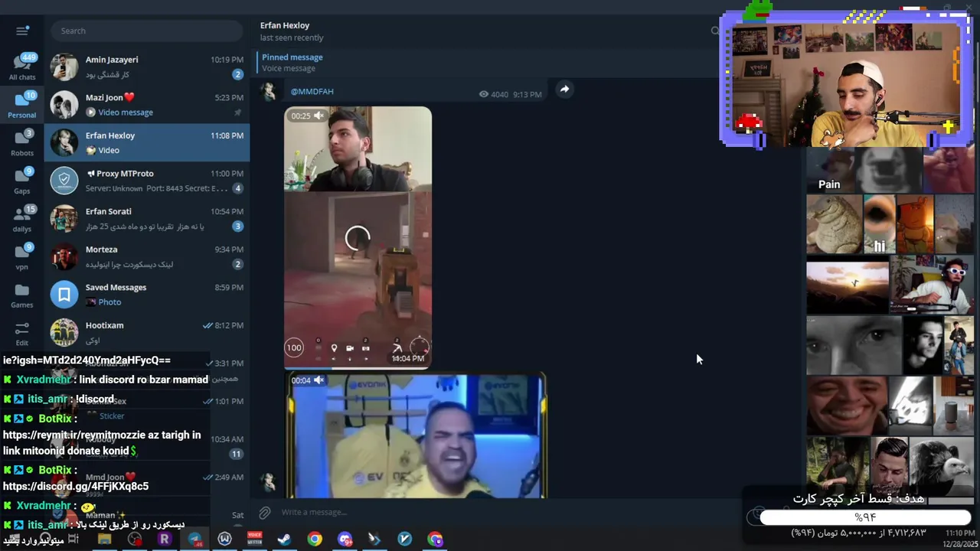
Task: Click the 4 unread badge on Proxy MTProto
Action: [237, 188]
